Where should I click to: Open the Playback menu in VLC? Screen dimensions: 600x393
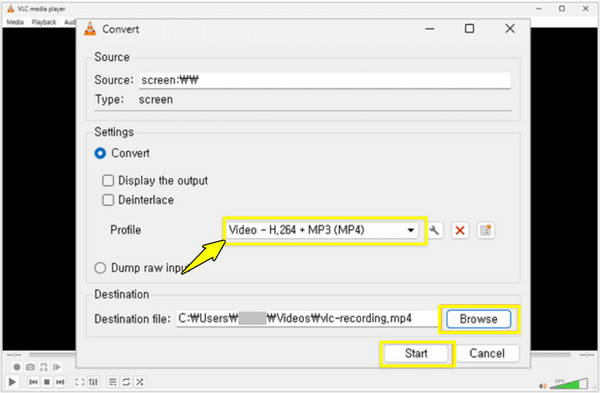[x=44, y=22]
